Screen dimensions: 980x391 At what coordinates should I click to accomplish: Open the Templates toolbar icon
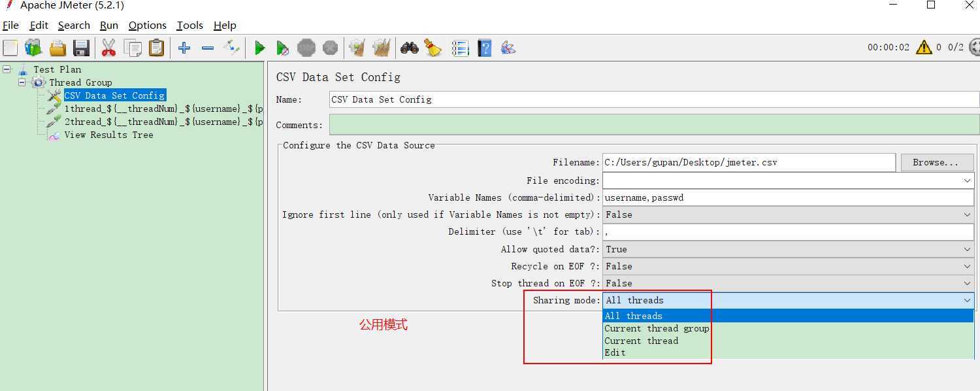coord(33,48)
